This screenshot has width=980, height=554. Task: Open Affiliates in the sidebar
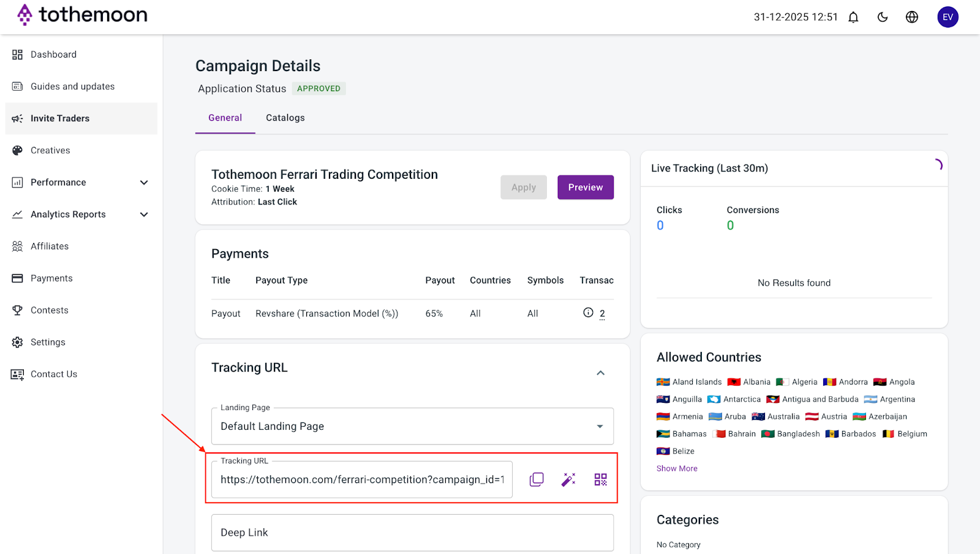pyautogui.click(x=81, y=246)
